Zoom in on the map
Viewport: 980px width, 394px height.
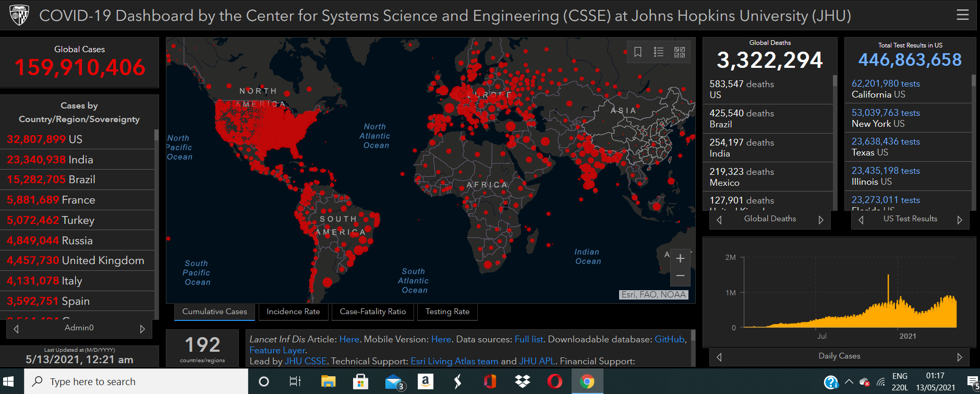tap(680, 258)
